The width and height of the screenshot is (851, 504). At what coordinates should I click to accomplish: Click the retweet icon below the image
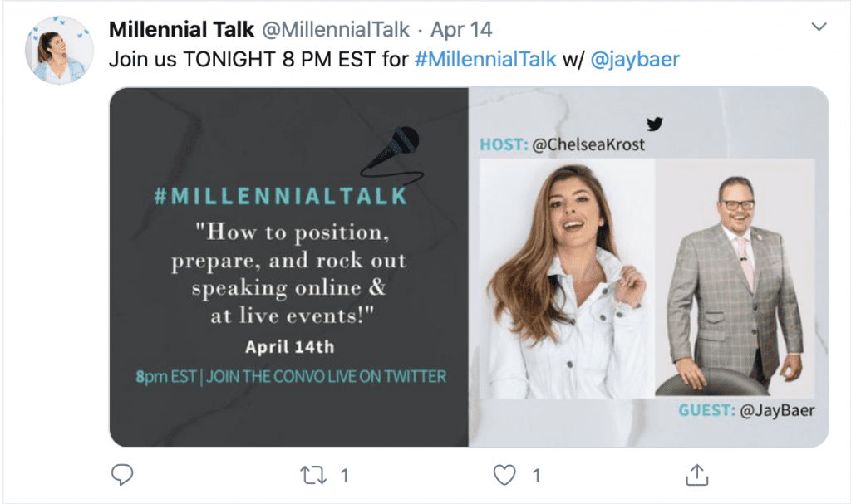(312, 475)
